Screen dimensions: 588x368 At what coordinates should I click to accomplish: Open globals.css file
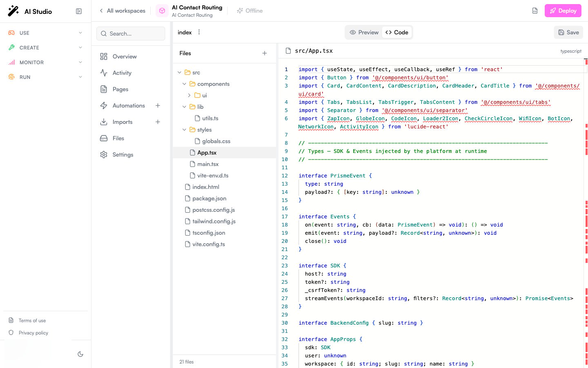pyautogui.click(x=225, y=141)
